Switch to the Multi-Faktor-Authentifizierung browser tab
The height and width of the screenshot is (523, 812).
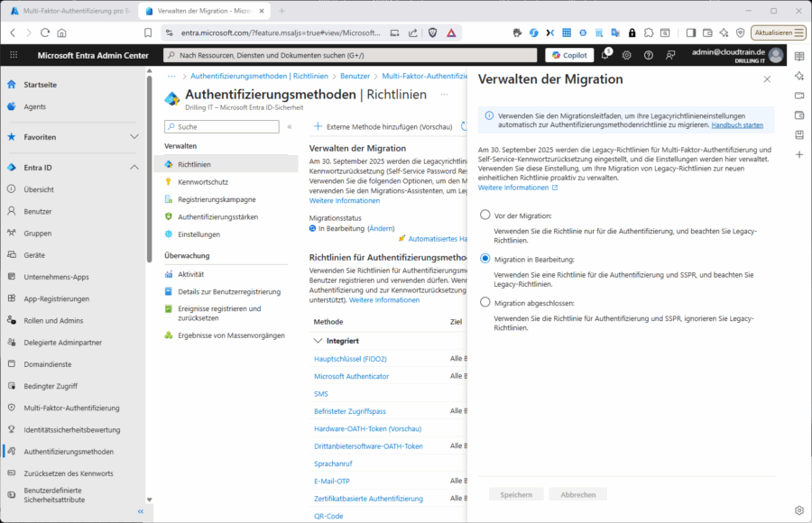pos(69,11)
